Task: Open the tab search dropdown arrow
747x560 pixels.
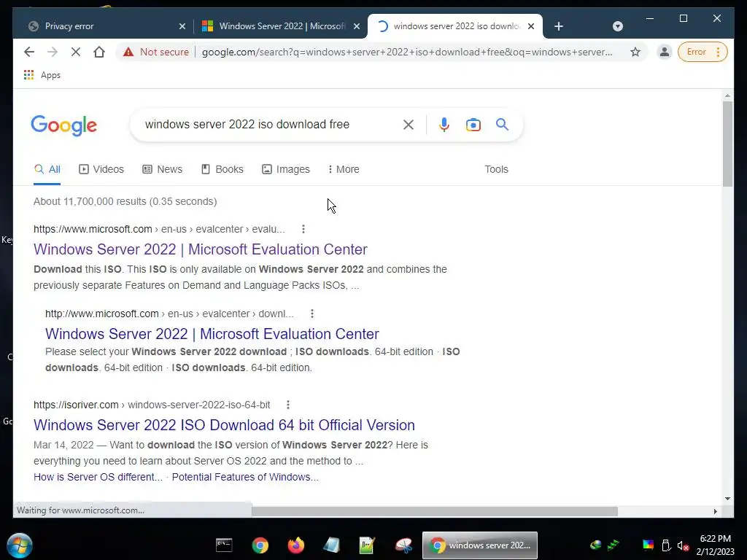Action: 617,26
